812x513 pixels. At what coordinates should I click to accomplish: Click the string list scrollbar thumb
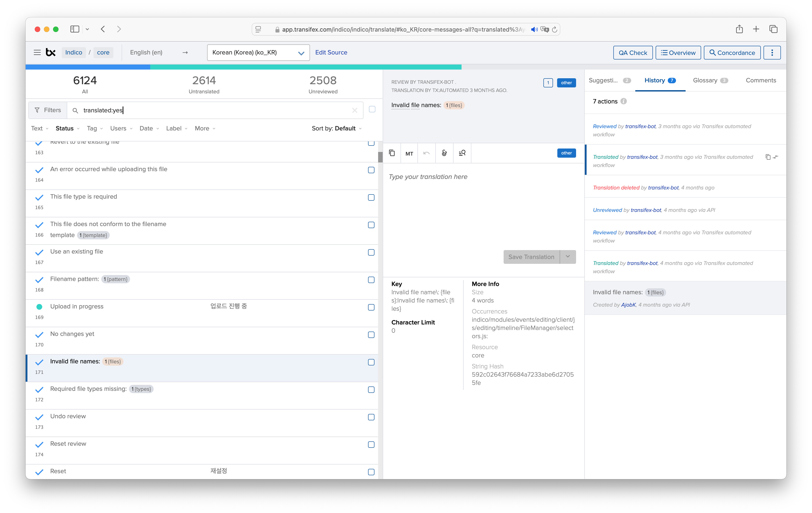(380, 157)
